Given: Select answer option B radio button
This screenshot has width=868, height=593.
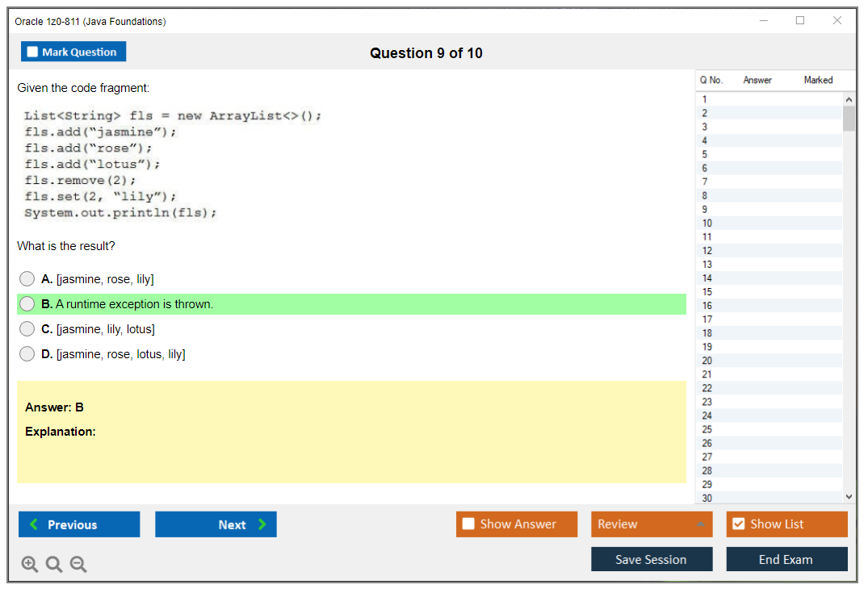Looking at the screenshot, I should [27, 304].
